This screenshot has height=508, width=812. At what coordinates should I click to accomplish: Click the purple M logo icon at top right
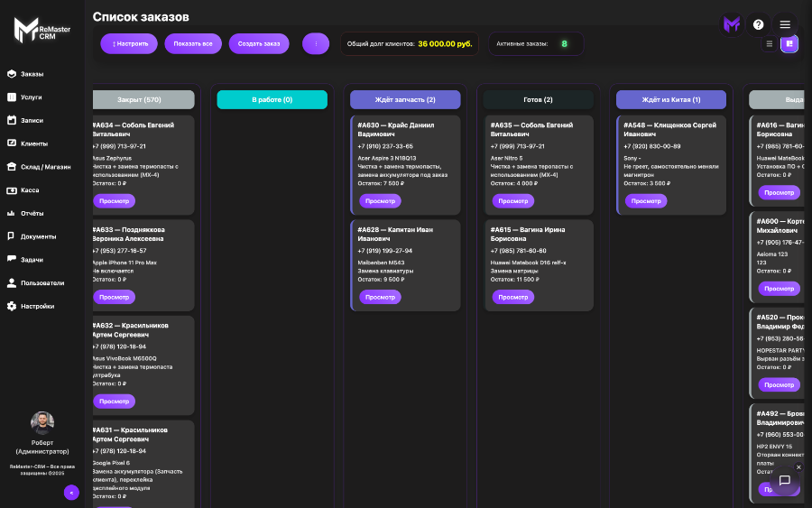(x=732, y=24)
